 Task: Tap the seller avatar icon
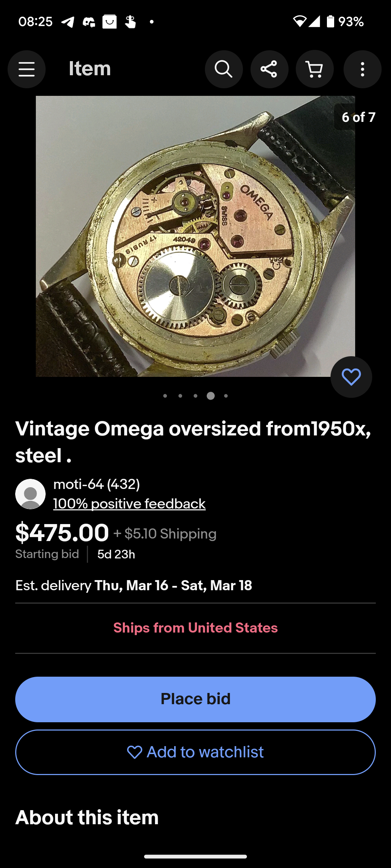(x=30, y=494)
